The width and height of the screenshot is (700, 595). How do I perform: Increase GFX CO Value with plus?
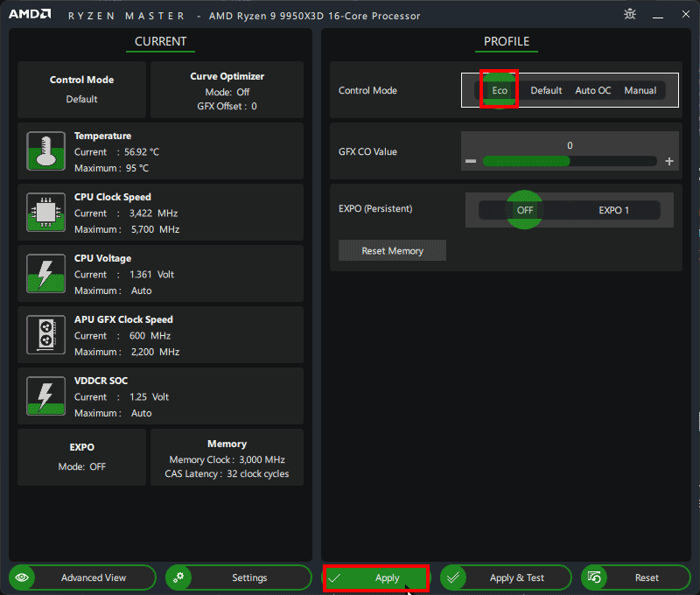(668, 161)
